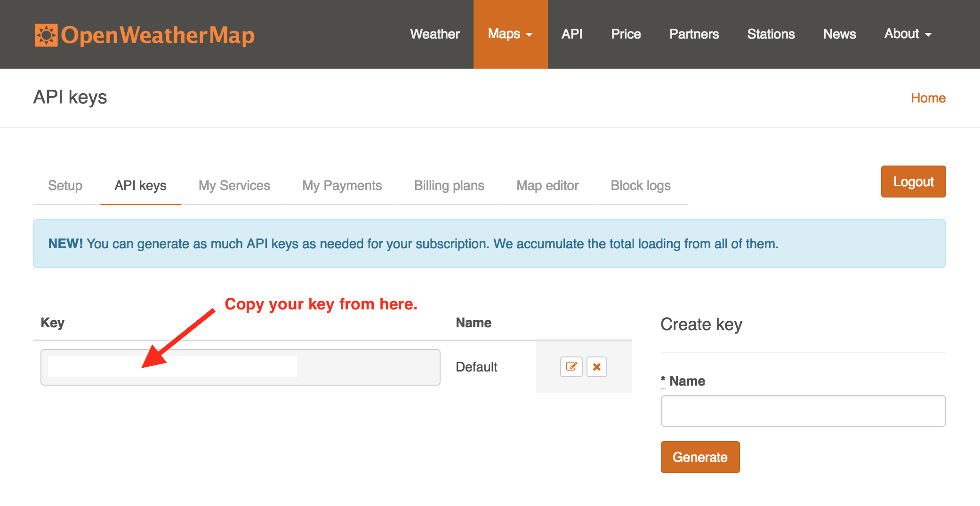Open the Weather page in navbar

(435, 34)
